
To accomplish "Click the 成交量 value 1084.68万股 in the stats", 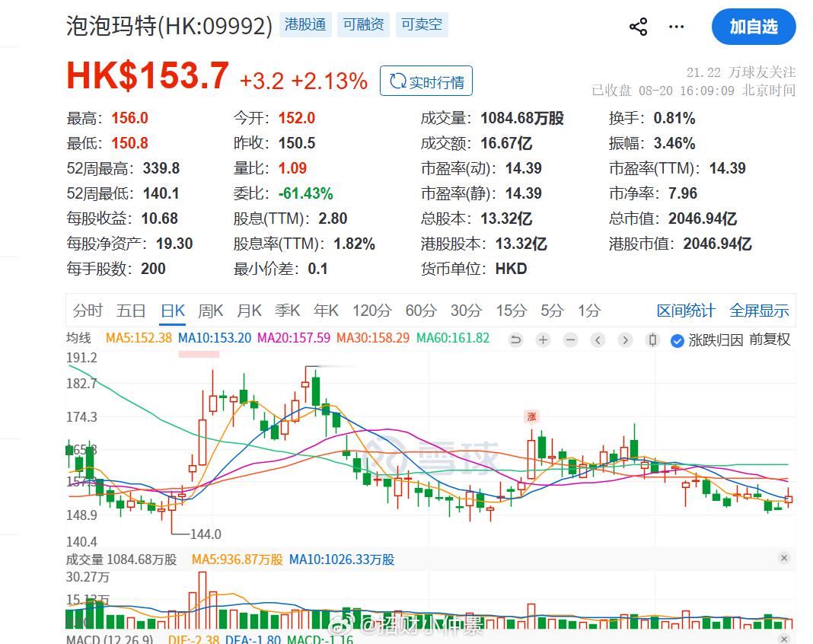I will pos(521,118).
